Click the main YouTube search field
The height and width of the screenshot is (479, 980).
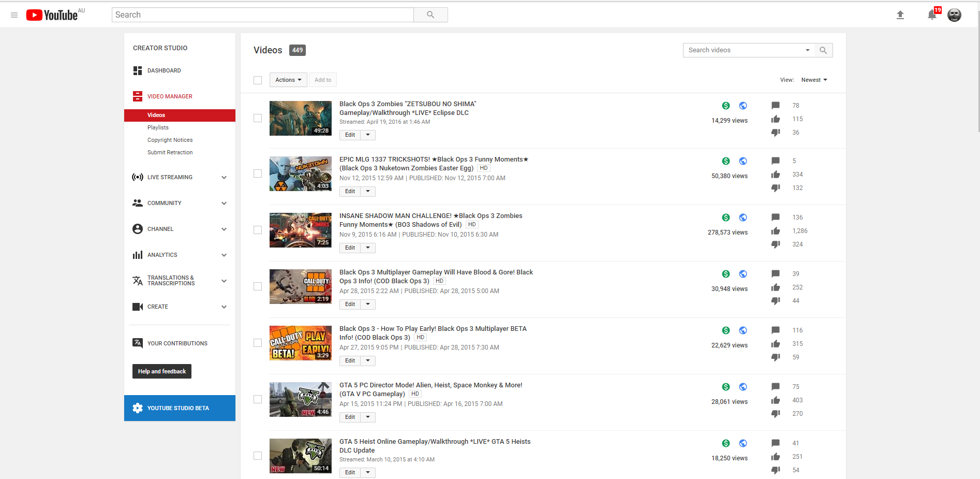coord(263,15)
